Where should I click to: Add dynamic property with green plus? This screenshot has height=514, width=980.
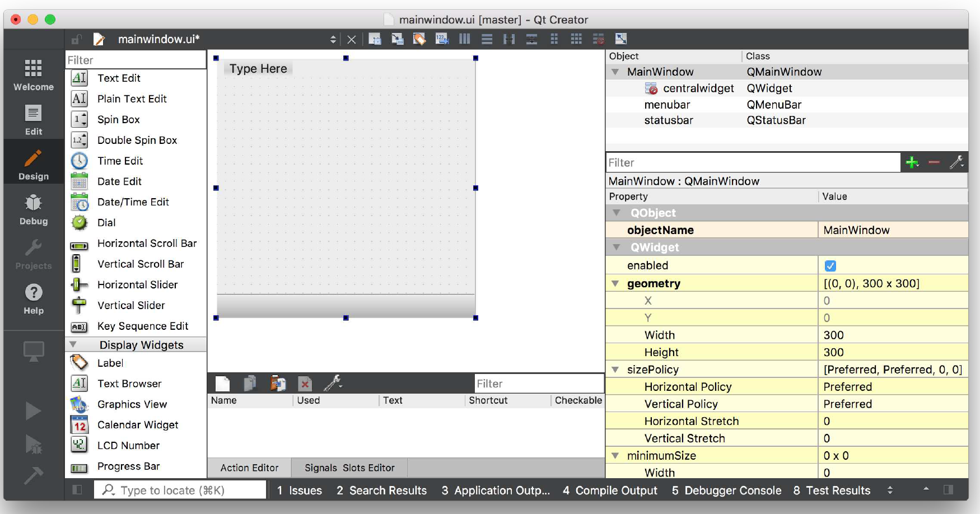(912, 162)
